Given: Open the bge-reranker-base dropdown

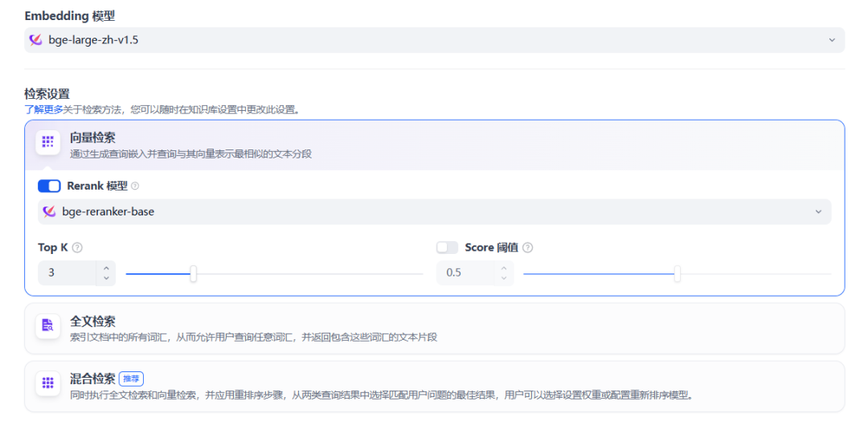Looking at the screenshot, I should [435, 211].
